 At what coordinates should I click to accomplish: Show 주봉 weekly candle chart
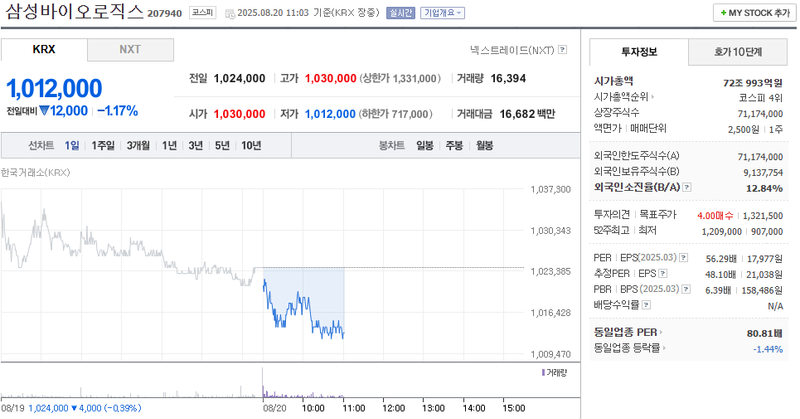(x=454, y=145)
